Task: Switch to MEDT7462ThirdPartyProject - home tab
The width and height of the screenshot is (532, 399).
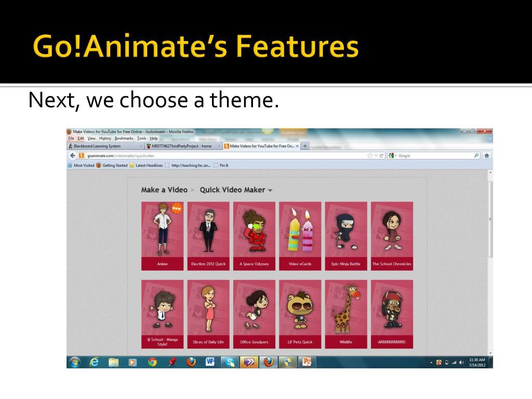Action: (183, 146)
